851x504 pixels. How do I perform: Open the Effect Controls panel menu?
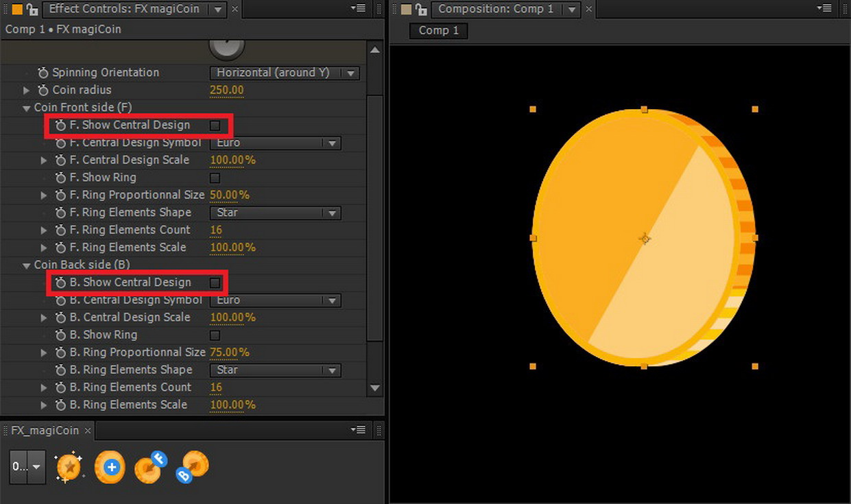click(357, 10)
